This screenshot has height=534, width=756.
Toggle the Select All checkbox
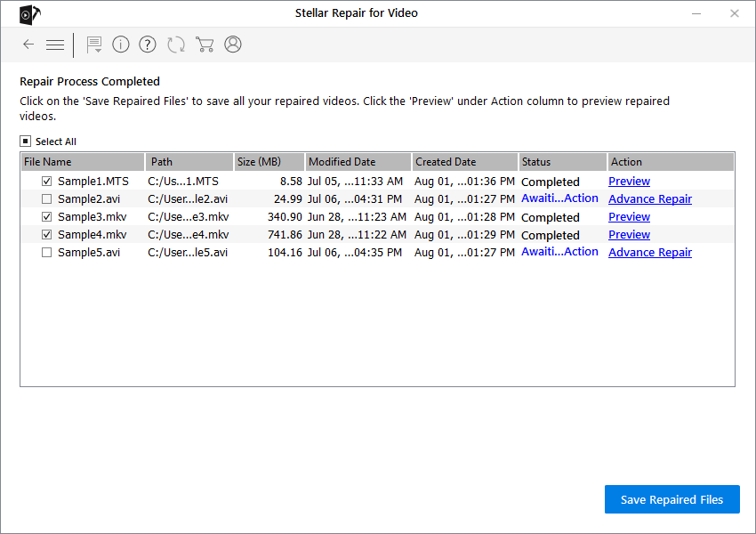coord(26,142)
